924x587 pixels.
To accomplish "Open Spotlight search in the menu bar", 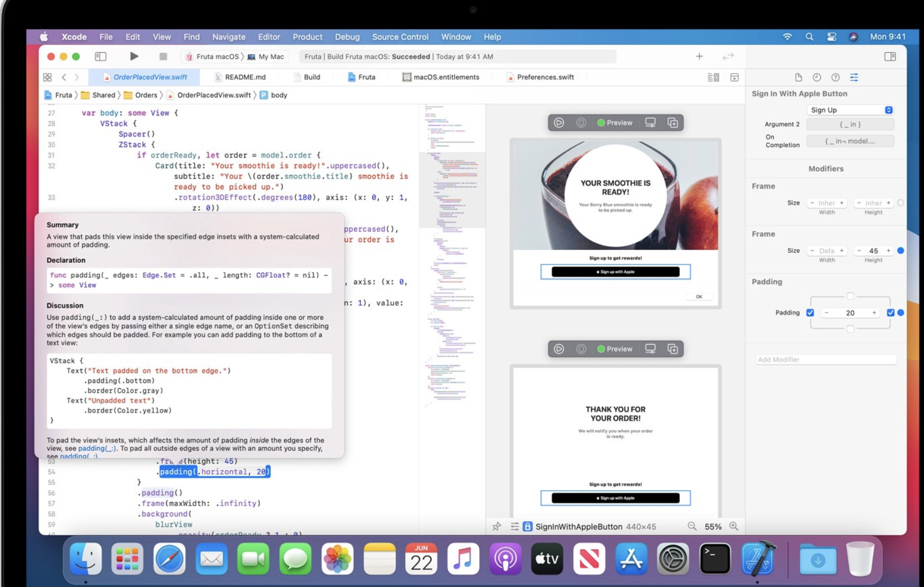I will [x=809, y=37].
